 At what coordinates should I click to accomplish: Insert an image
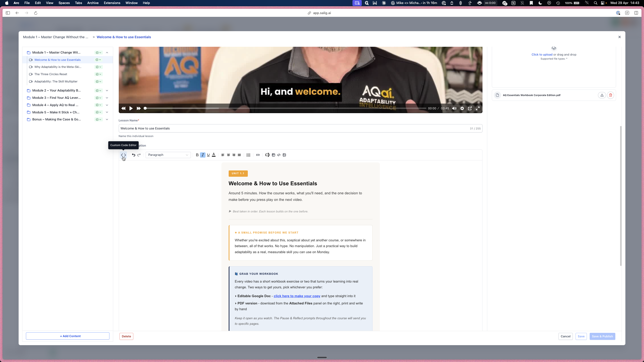(285, 155)
